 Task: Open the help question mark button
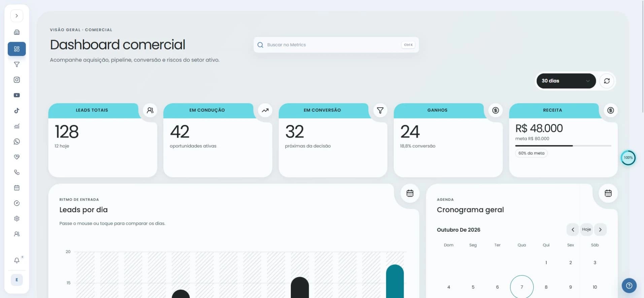click(629, 286)
